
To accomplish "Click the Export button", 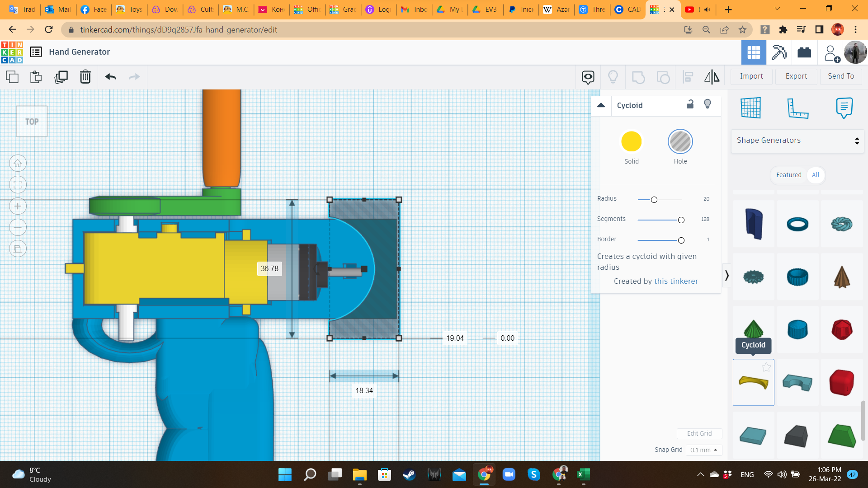I will pyautogui.click(x=796, y=76).
